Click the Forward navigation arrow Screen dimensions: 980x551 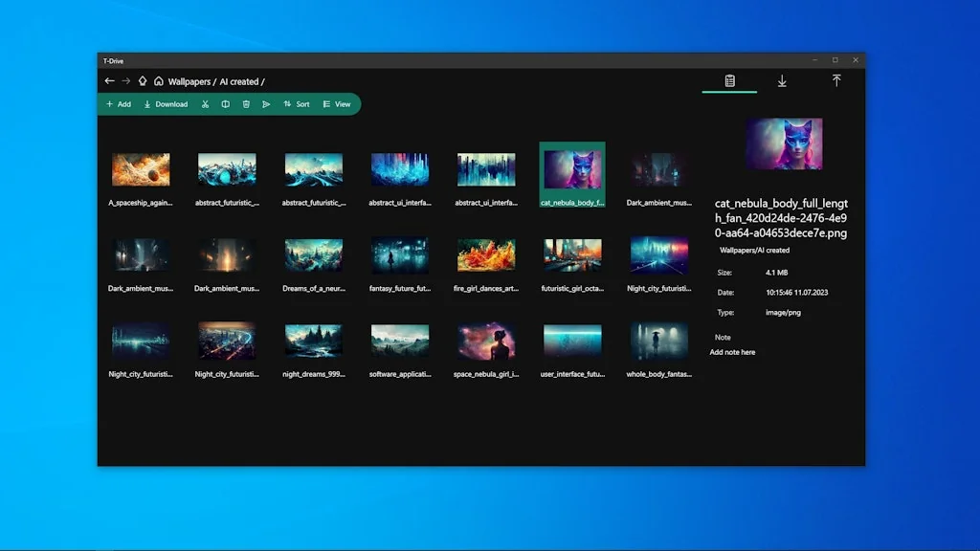click(125, 80)
